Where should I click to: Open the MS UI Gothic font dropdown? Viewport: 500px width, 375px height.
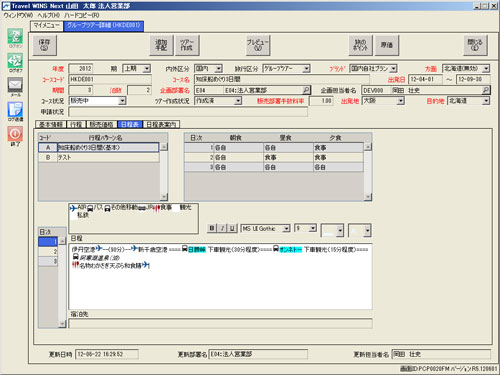pyautogui.click(x=286, y=229)
